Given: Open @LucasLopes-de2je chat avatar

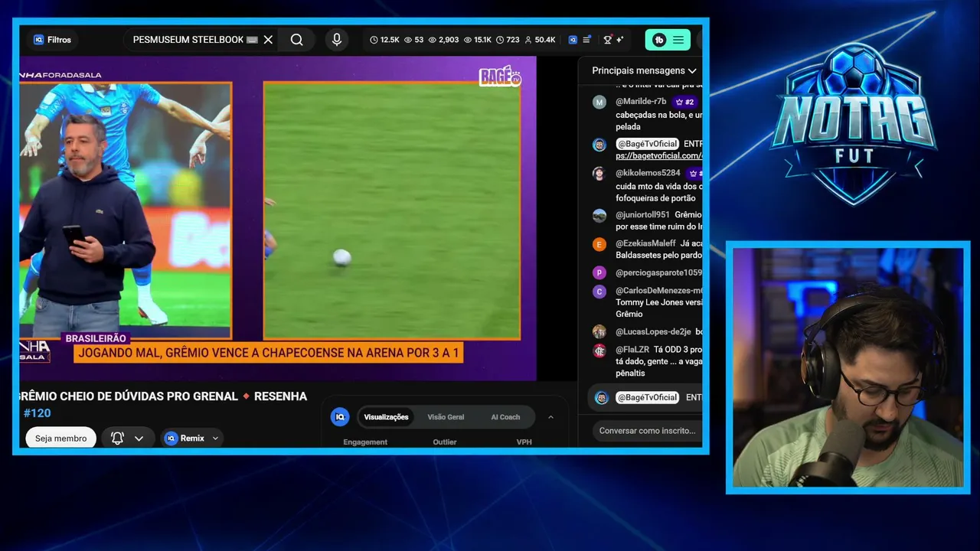Looking at the screenshot, I should tap(599, 332).
